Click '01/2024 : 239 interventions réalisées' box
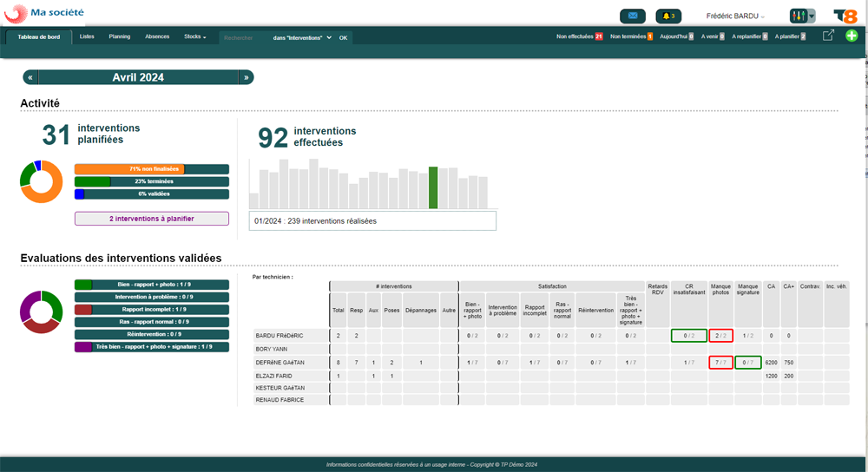The height and width of the screenshot is (472, 868). click(x=372, y=220)
